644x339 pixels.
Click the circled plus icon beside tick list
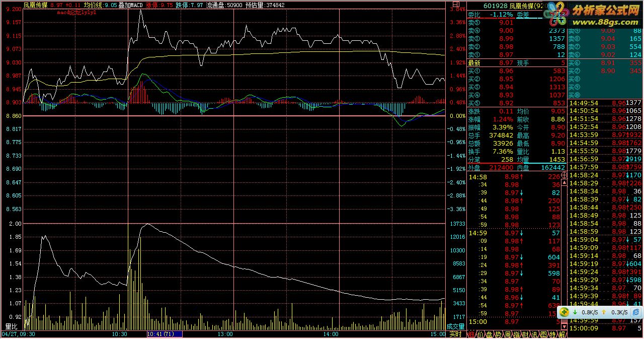click(x=564, y=176)
